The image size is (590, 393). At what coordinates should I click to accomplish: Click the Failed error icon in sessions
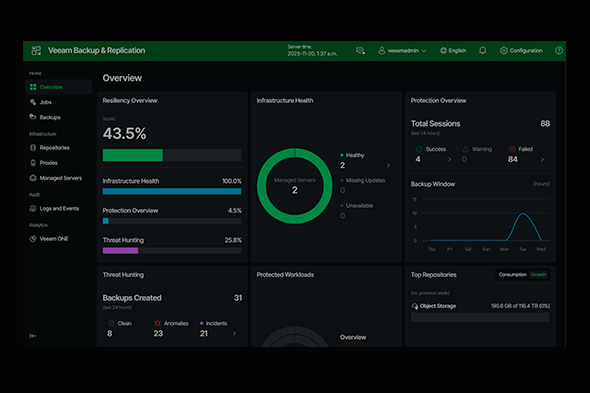pos(512,149)
